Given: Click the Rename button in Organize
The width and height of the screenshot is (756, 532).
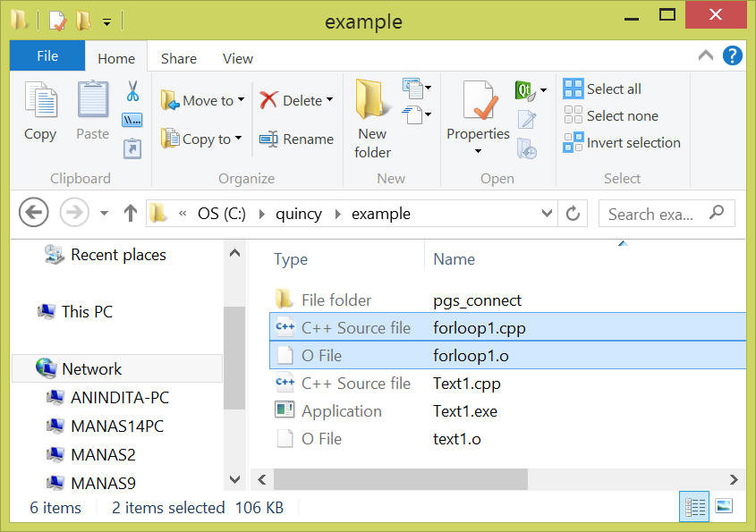Looking at the screenshot, I should [x=296, y=139].
